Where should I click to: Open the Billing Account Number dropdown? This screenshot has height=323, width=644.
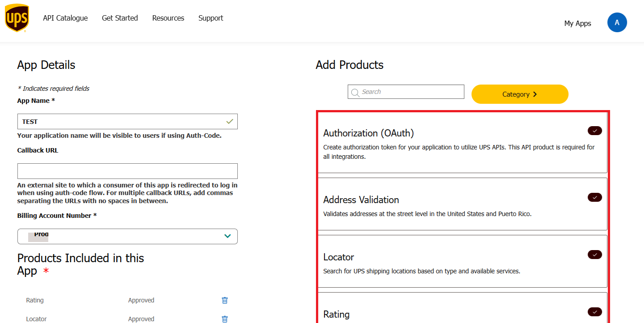(x=127, y=236)
